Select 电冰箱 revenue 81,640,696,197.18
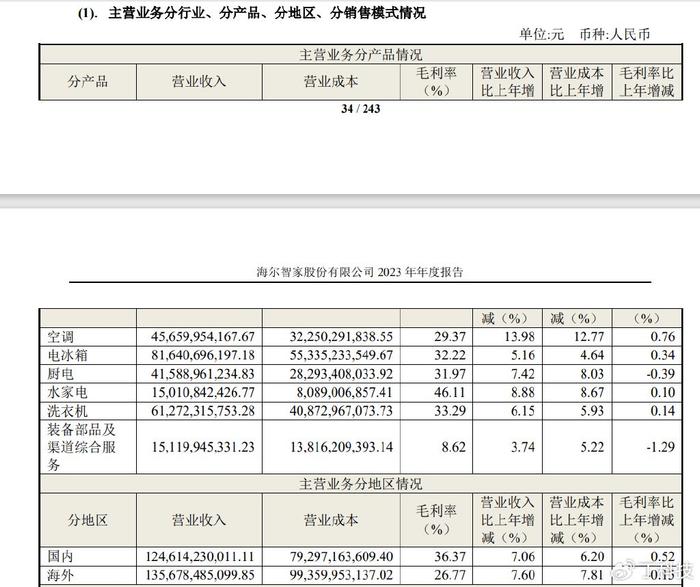The width and height of the screenshot is (700, 587). click(x=203, y=355)
